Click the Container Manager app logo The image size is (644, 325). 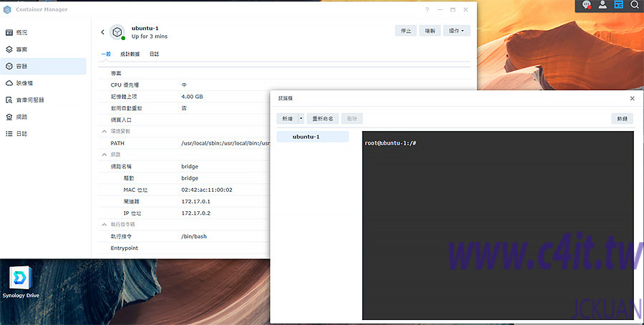7,9
